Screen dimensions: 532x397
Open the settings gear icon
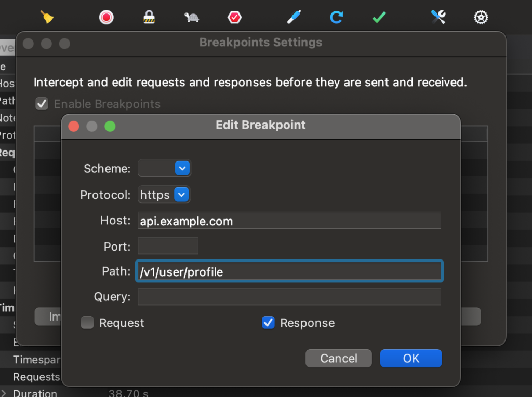[x=481, y=17]
